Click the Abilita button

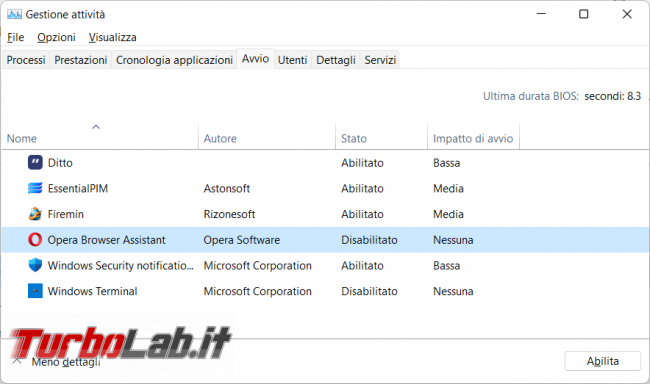(602, 361)
